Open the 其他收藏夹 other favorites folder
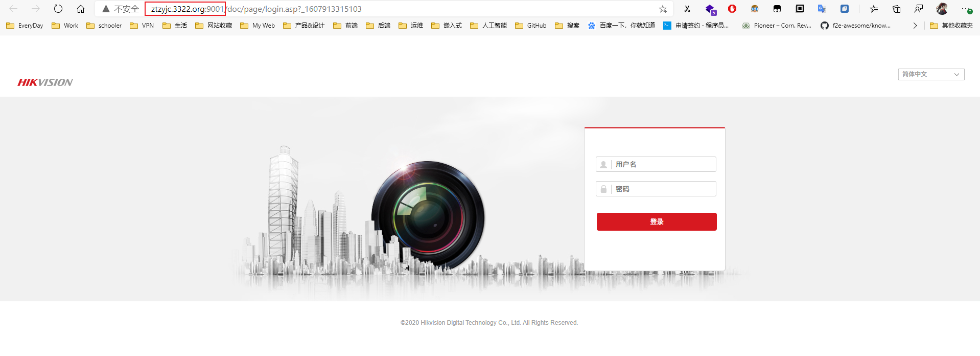The height and width of the screenshot is (356, 980). click(x=951, y=26)
